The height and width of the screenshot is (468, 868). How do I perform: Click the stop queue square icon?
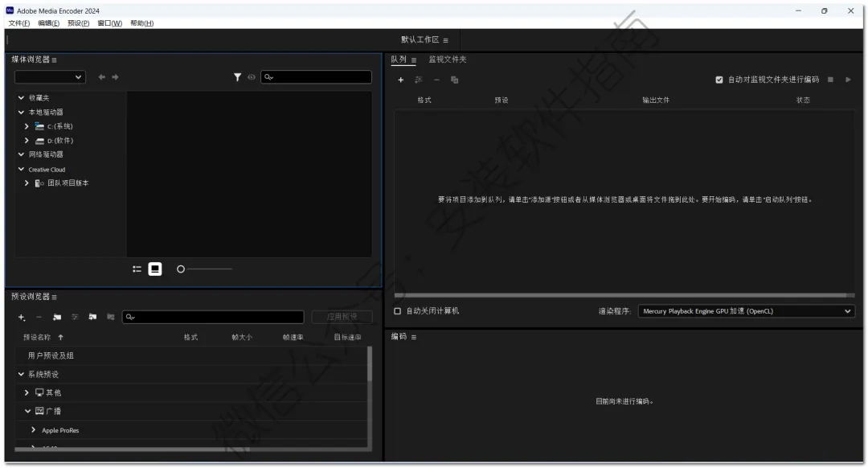tap(830, 80)
